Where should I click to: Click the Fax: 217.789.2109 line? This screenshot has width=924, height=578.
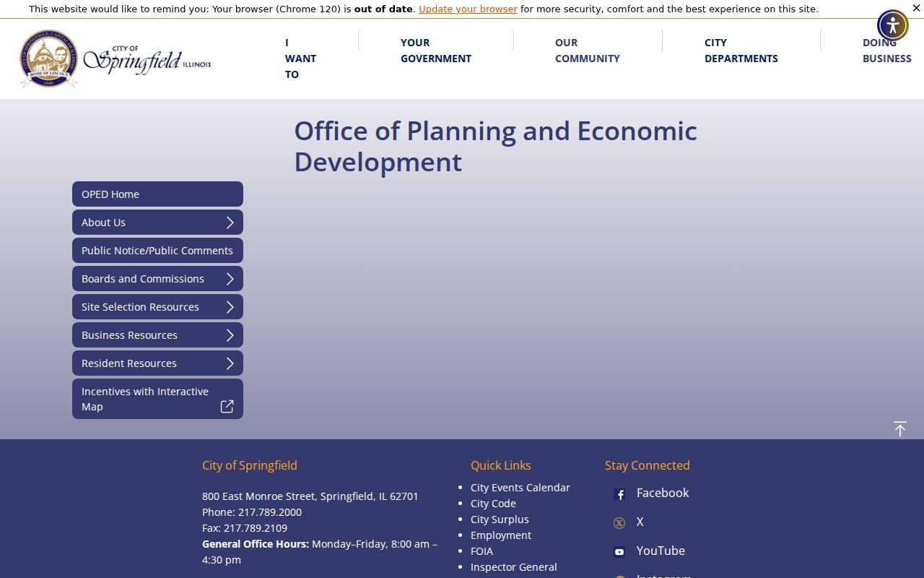pos(245,528)
